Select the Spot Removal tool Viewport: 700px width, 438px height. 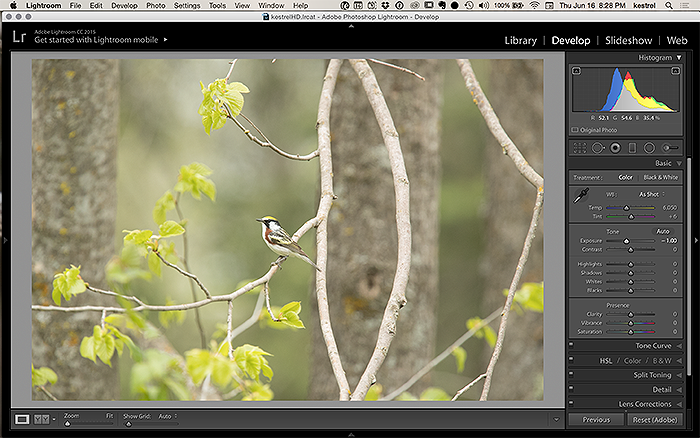click(x=598, y=148)
